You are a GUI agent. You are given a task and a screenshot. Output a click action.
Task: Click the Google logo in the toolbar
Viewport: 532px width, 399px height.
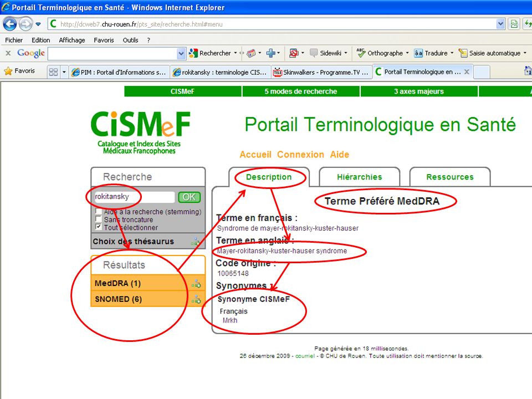(x=31, y=53)
